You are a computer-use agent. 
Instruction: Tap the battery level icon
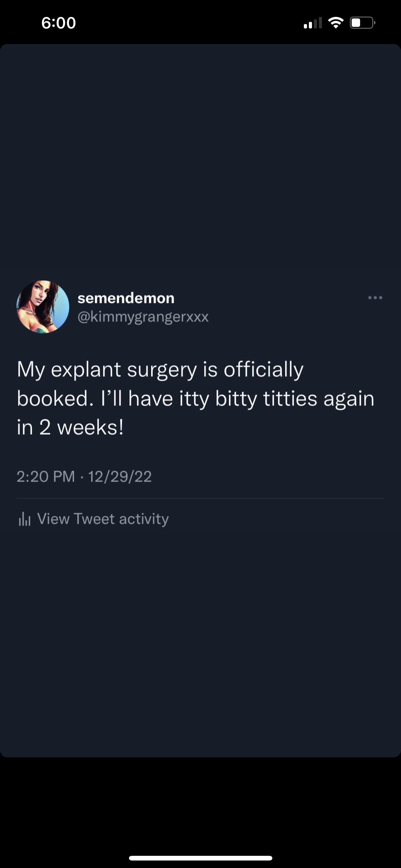click(x=362, y=23)
